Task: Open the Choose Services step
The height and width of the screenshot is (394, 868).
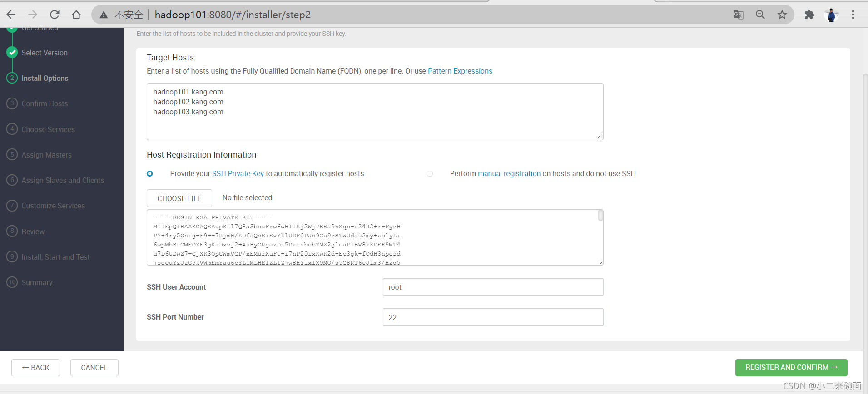Action: [x=48, y=129]
